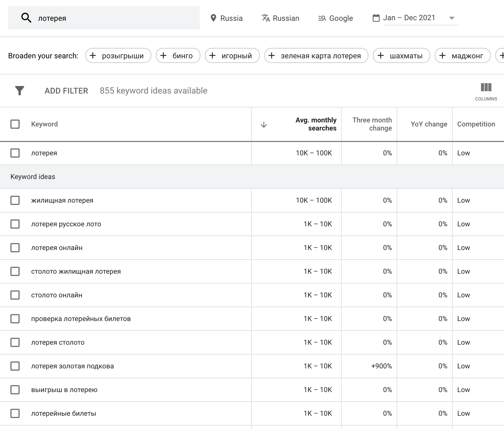Viewport: 504px width, 429px height.
Task: Click Low competition for лотерея онлайн
Action: tap(464, 248)
